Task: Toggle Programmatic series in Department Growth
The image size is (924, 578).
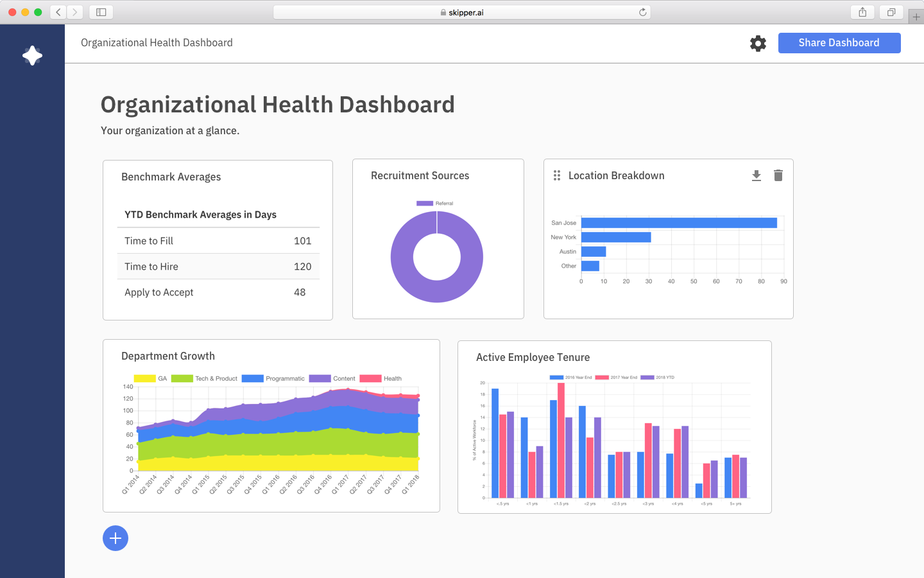Action: click(273, 378)
